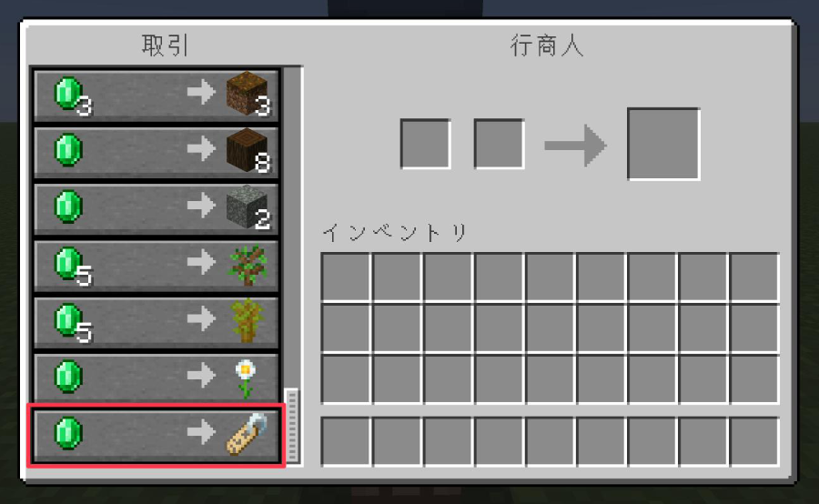The height and width of the screenshot is (504, 819).
Task: Click the arrow in the gravel trade row
Action: 201,205
